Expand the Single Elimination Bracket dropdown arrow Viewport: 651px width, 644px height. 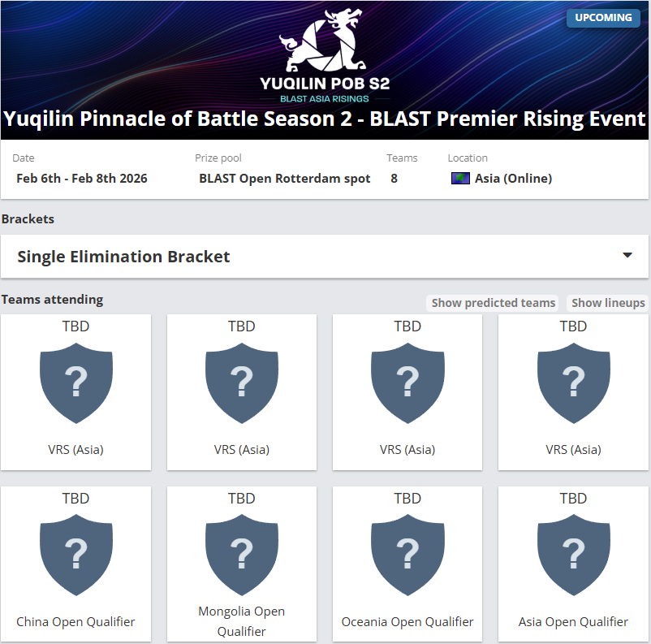point(627,256)
